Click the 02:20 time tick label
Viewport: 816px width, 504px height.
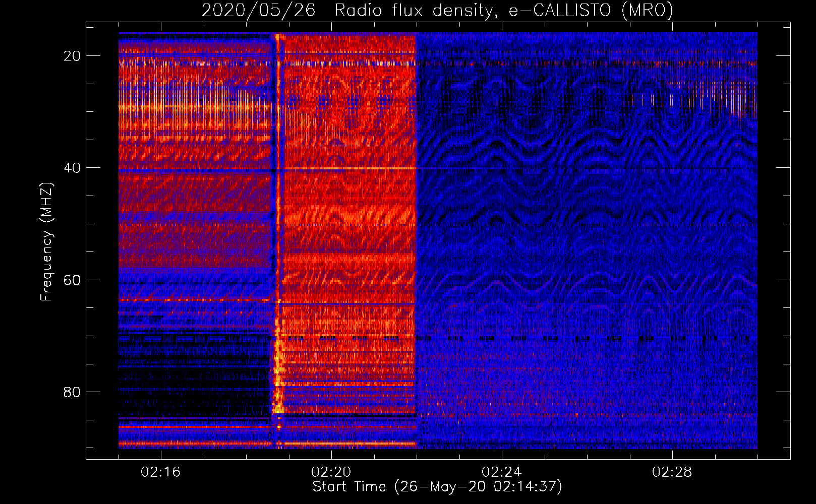tap(331, 472)
